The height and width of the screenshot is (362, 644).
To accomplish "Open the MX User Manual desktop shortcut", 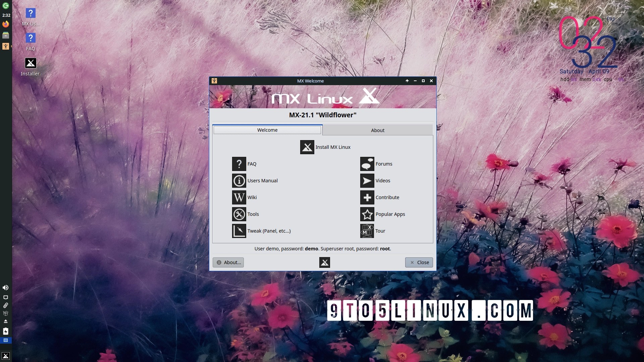I will [31, 17].
